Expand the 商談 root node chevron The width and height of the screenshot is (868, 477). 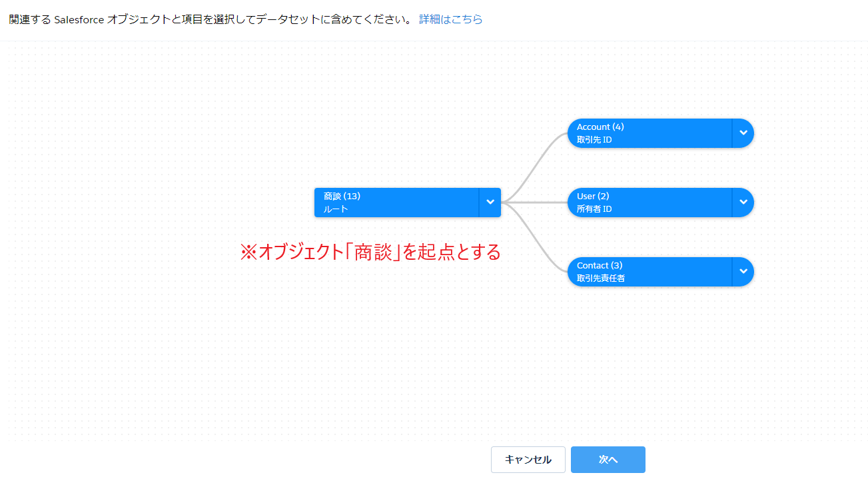tap(490, 203)
